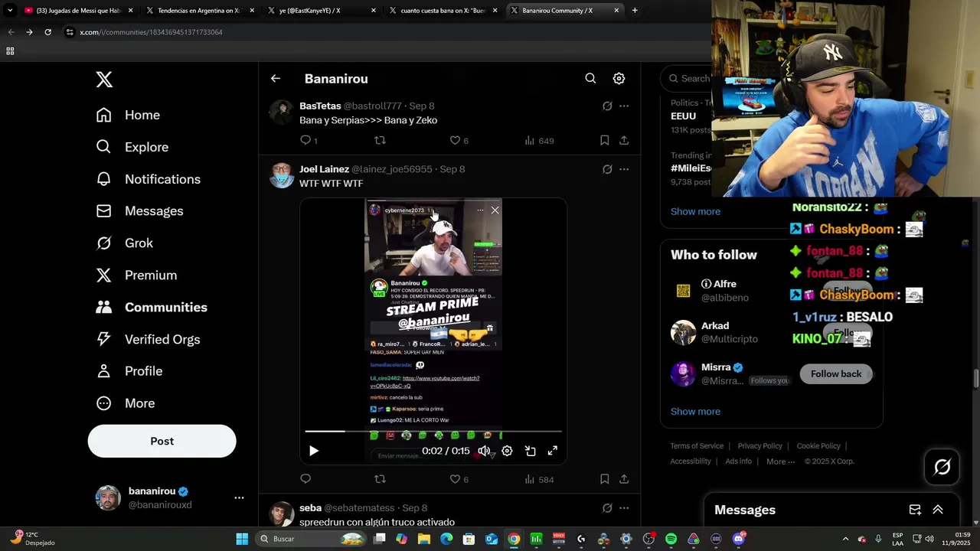Click the back arrow beside Bananirou title
This screenshot has width=980, height=551.
pos(276,78)
